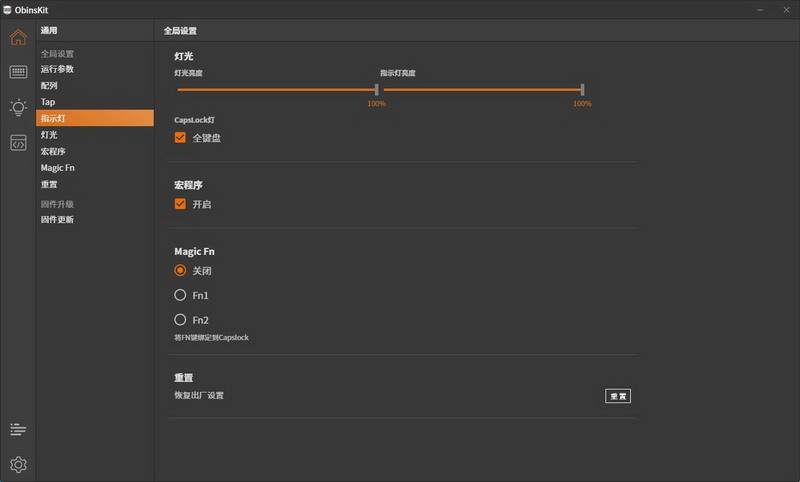
Task: Open the keyboard layout icon
Action: pos(18,72)
